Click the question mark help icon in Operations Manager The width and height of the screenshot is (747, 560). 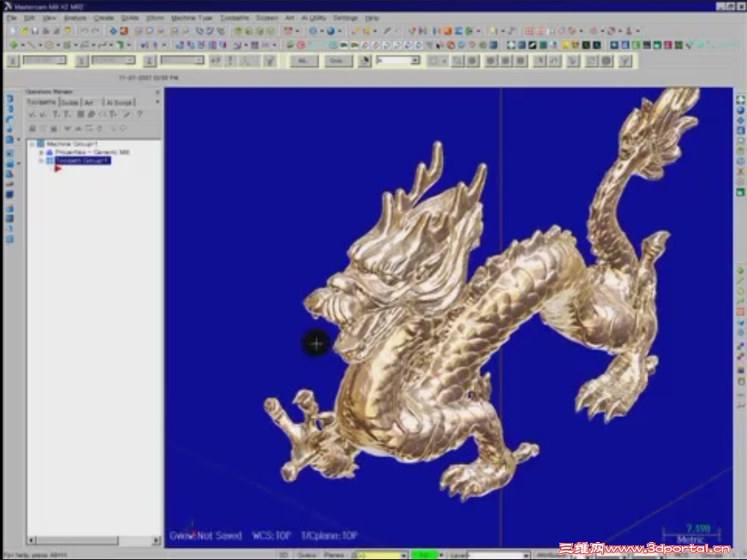coord(140,114)
